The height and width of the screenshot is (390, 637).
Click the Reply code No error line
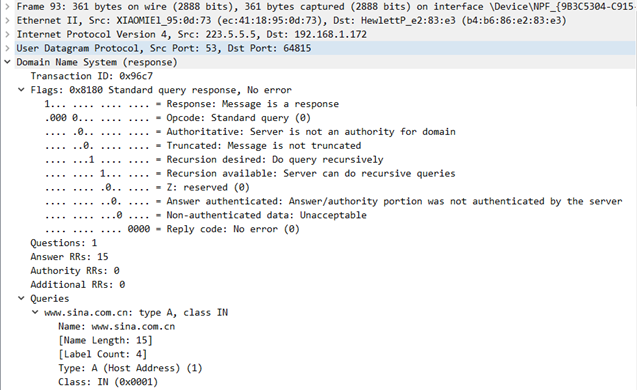(172, 229)
